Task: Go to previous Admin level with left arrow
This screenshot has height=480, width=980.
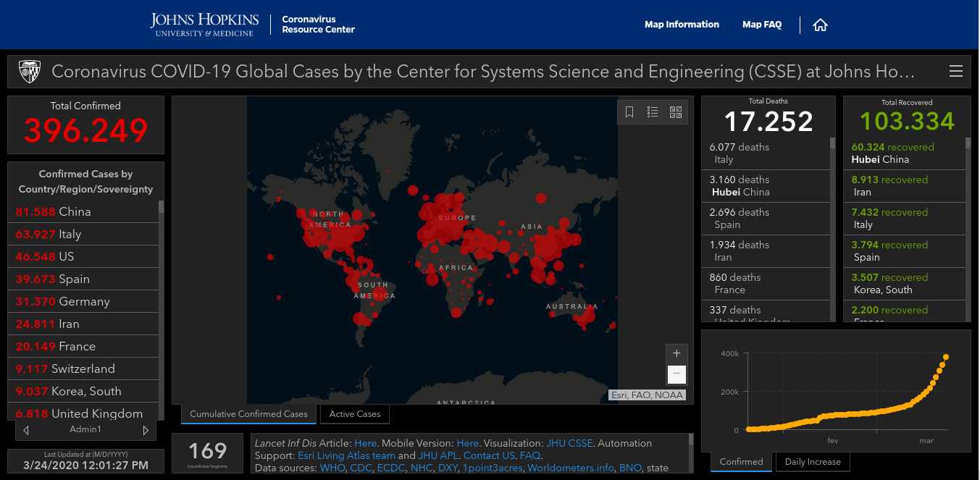Action: click(x=26, y=430)
